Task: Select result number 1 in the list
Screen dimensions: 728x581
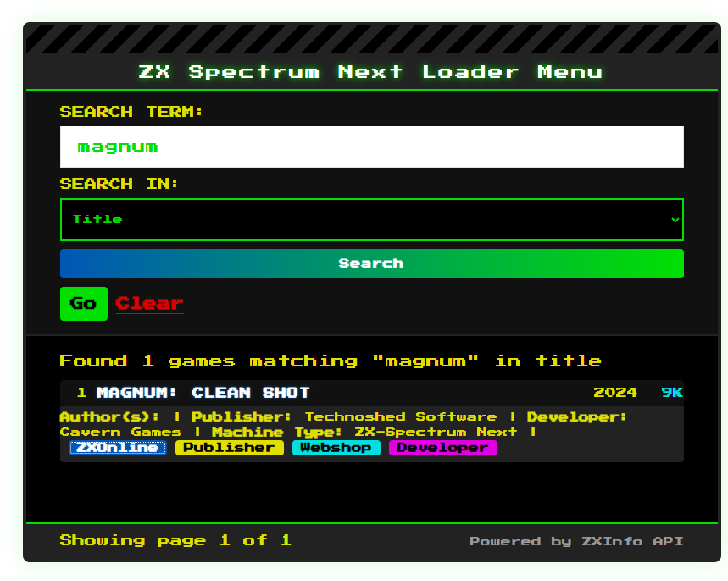Action: point(81,393)
